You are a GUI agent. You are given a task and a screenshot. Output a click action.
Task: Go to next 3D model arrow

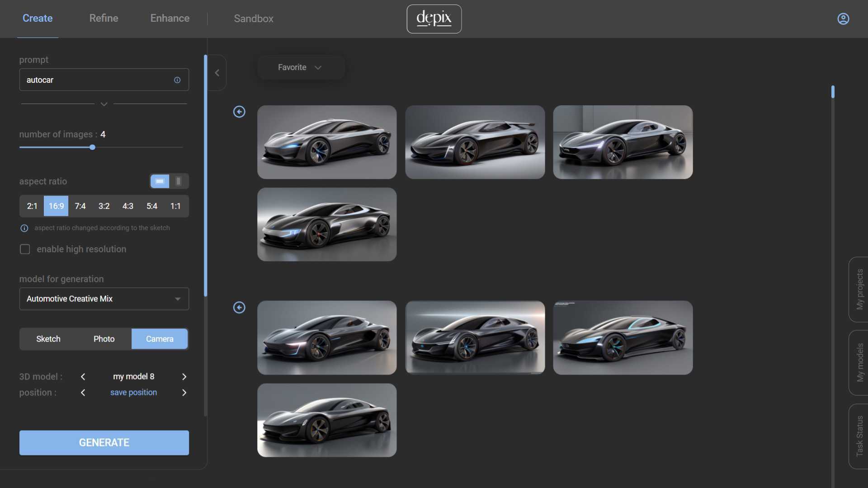click(x=184, y=377)
